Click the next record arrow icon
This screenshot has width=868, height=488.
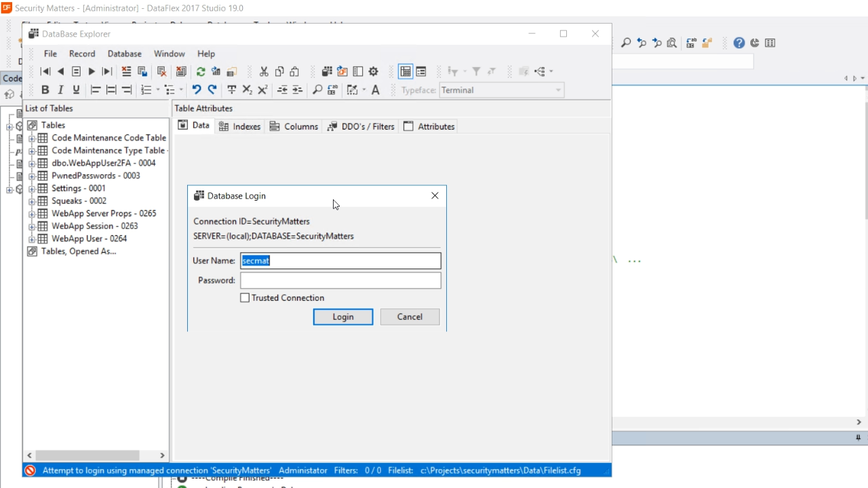coord(92,72)
